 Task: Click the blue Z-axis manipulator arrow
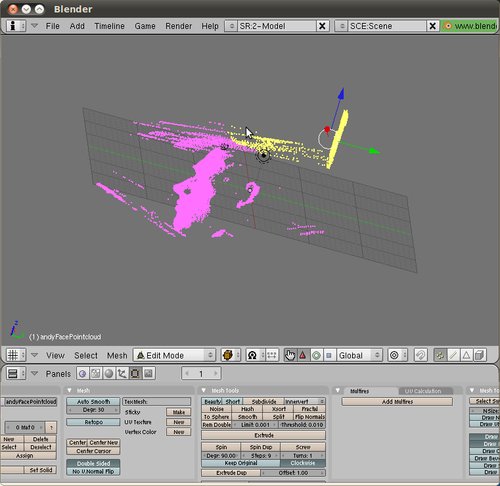[x=341, y=94]
